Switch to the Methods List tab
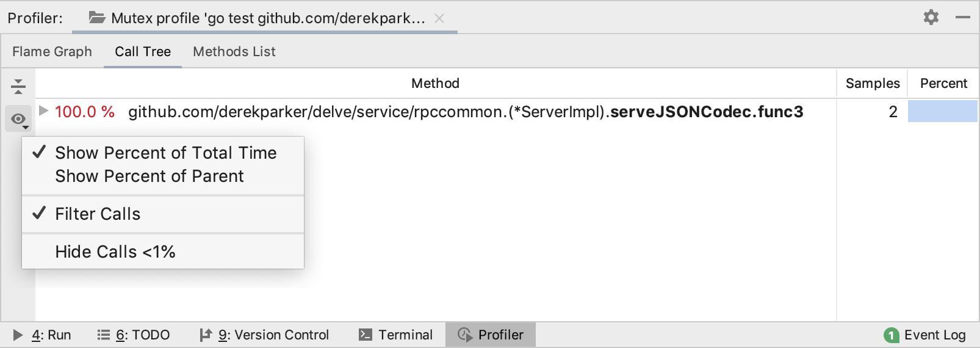Screen dimensions: 980x348 [x=234, y=51]
